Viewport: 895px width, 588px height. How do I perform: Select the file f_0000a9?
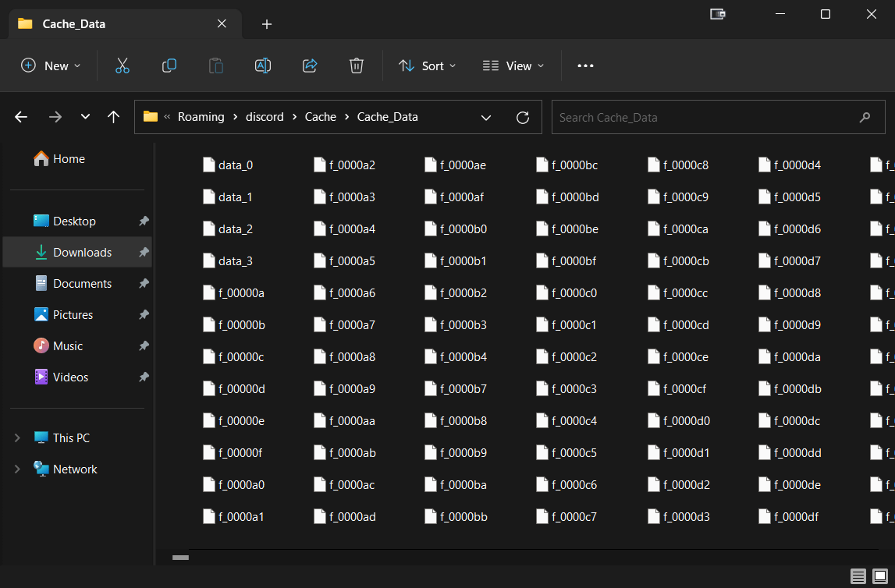click(345, 388)
